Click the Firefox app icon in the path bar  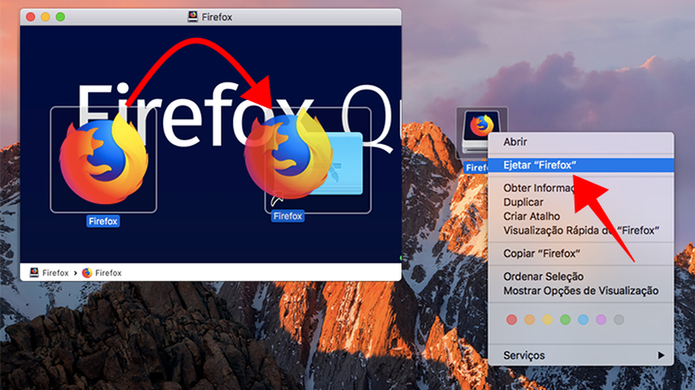[x=87, y=273]
